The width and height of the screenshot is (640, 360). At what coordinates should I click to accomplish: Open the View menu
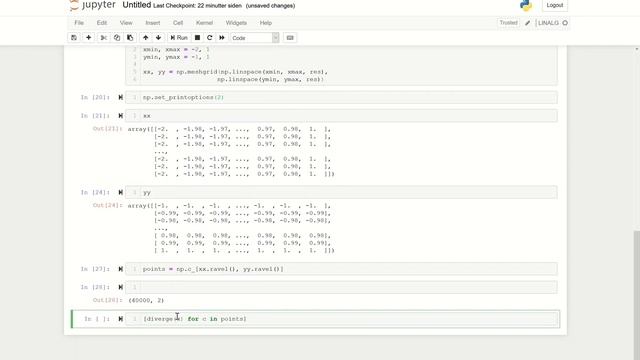(126, 23)
